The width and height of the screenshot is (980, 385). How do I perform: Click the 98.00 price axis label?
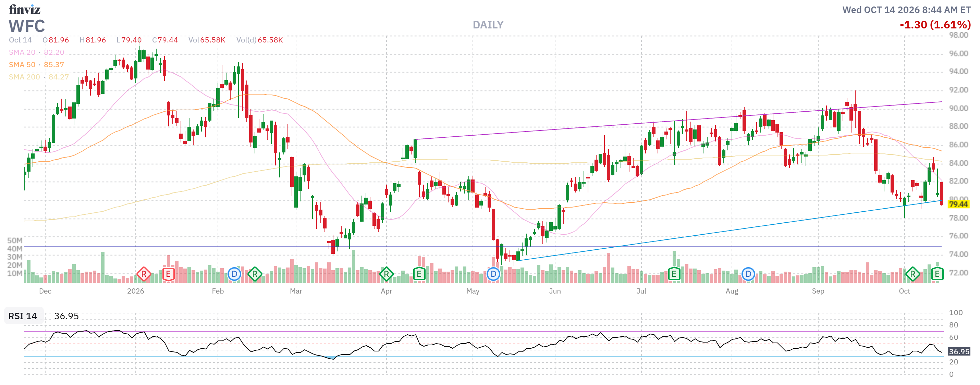(x=959, y=35)
